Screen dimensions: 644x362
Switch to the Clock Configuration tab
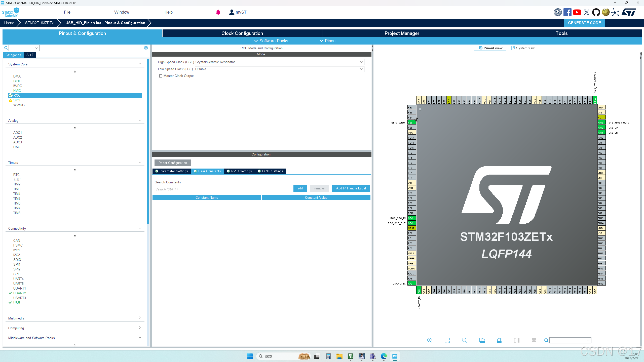[242, 33]
